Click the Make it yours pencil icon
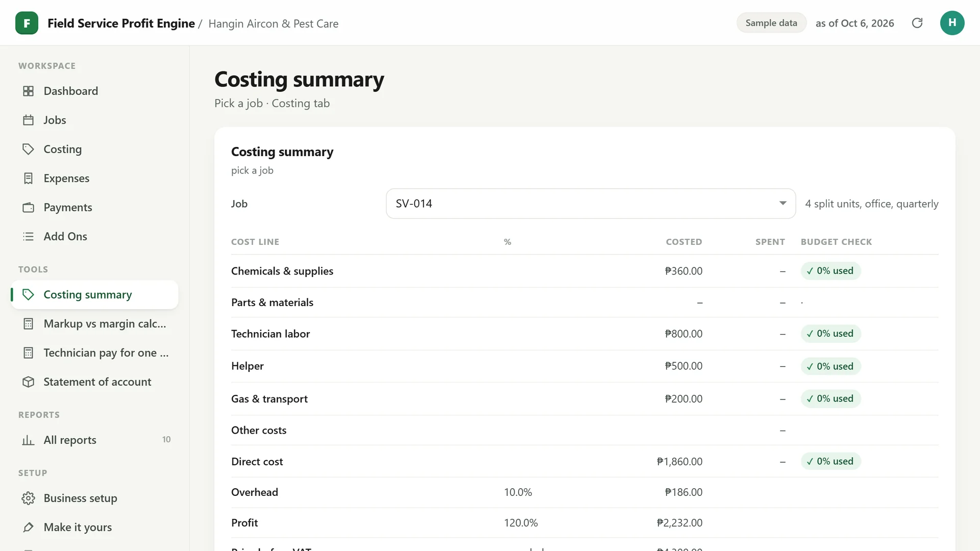 click(29, 527)
